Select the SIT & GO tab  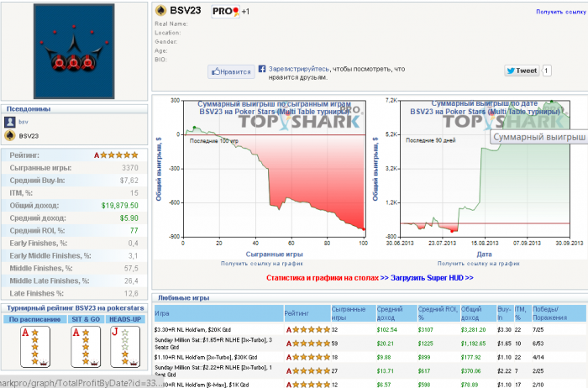point(86,319)
